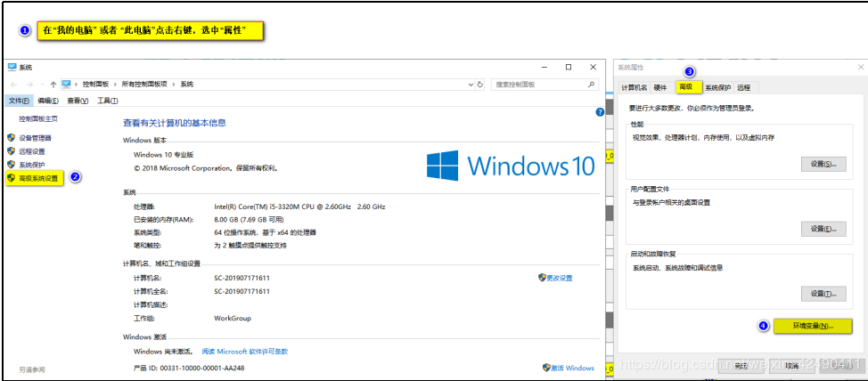Click the 环境变量(N)... button
The height and width of the screenshot is (381, 868).
click(x=813, y=326)
